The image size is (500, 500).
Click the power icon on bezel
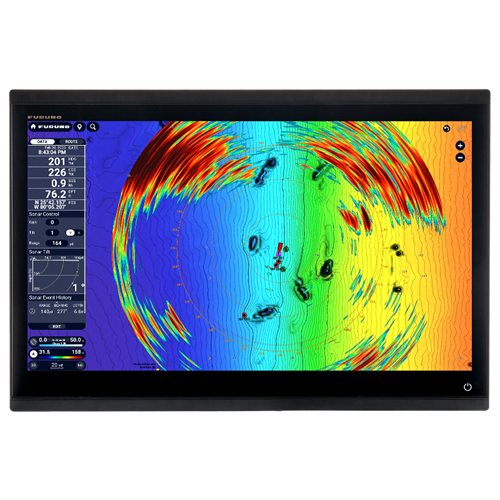[x=468, y=387]
